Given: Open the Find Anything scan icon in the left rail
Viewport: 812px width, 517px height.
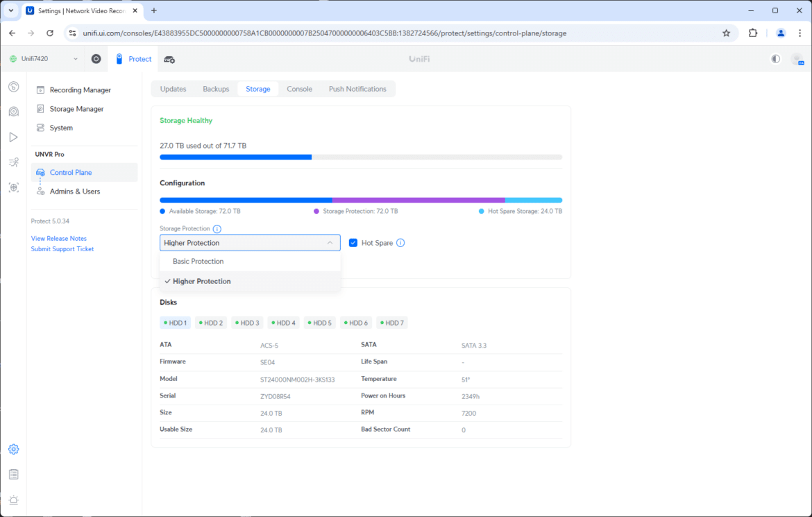Looking at the screenshot, I should 14,187.
